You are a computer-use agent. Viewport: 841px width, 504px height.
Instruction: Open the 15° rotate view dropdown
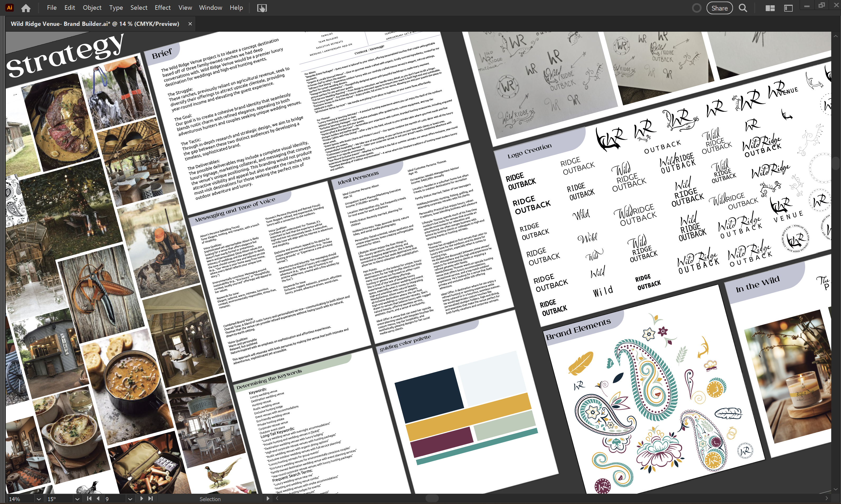click(x=77, y=499)
